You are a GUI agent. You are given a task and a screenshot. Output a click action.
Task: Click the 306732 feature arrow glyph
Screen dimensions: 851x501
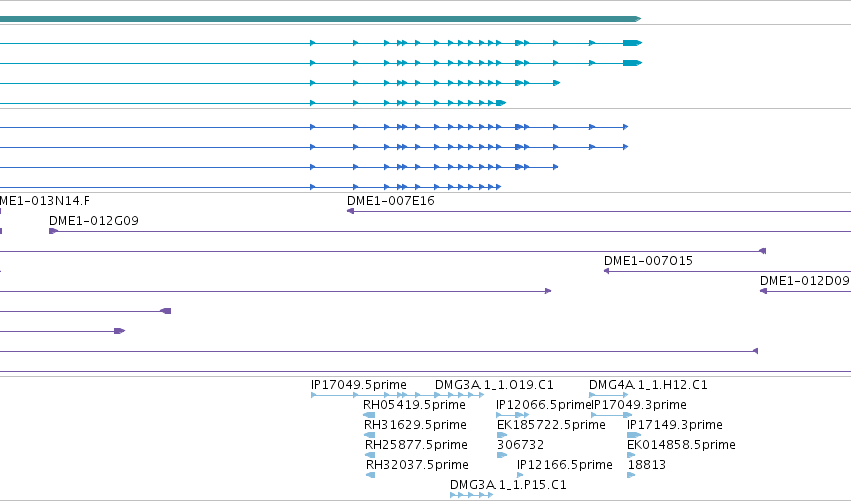501,455
